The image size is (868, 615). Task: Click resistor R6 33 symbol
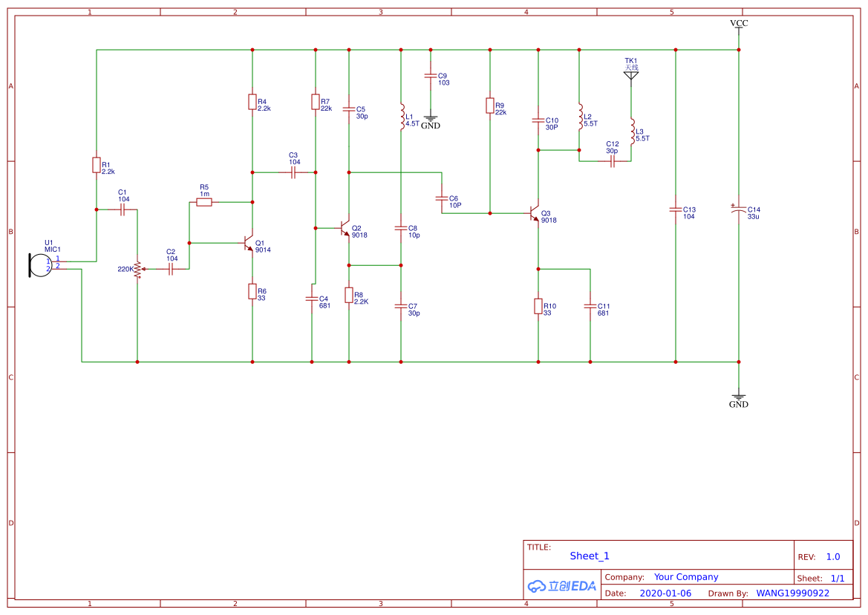(x=252, y=291)
